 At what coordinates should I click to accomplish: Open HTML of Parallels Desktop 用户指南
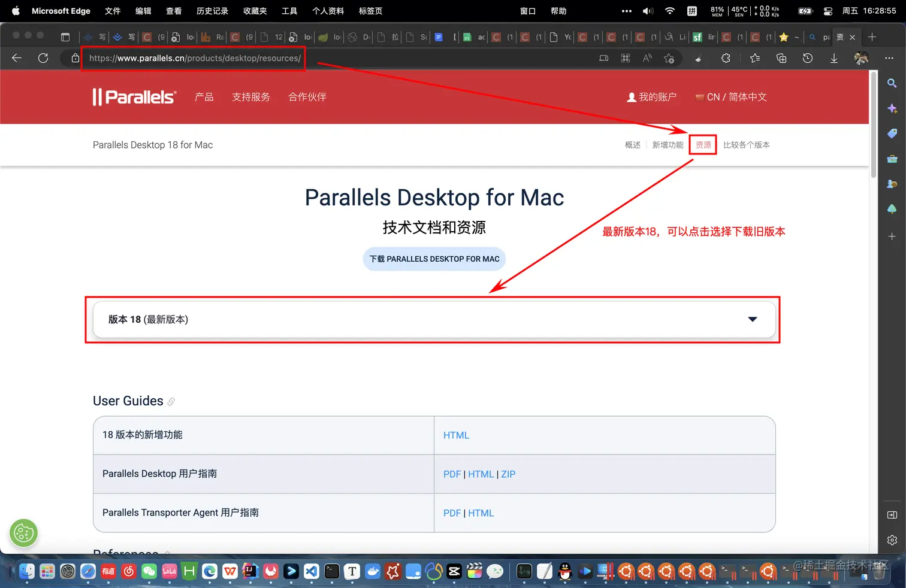pyautogui.click(x=481, y=474)
